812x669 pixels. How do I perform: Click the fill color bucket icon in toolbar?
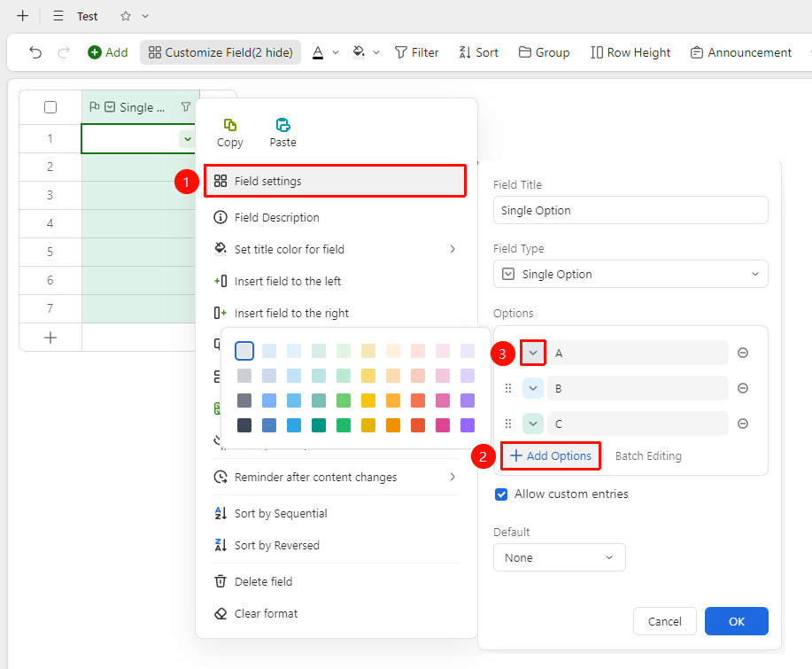click(359, 52)
